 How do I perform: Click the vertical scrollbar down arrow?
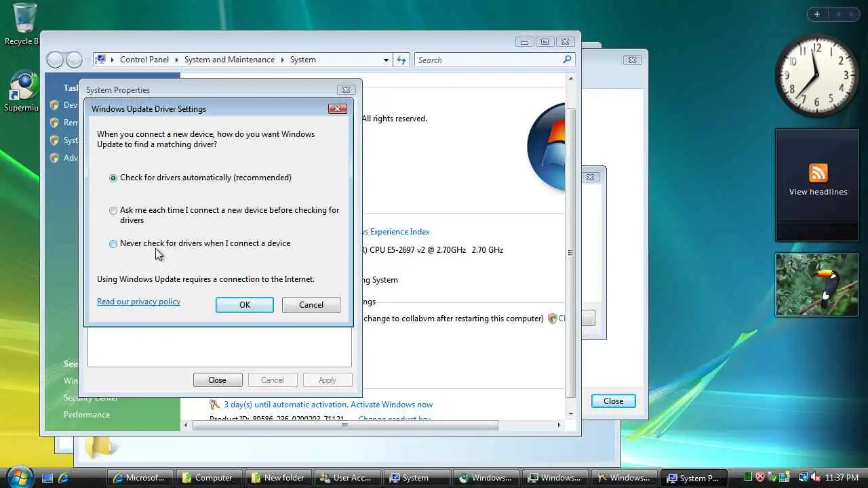(570, 413)
